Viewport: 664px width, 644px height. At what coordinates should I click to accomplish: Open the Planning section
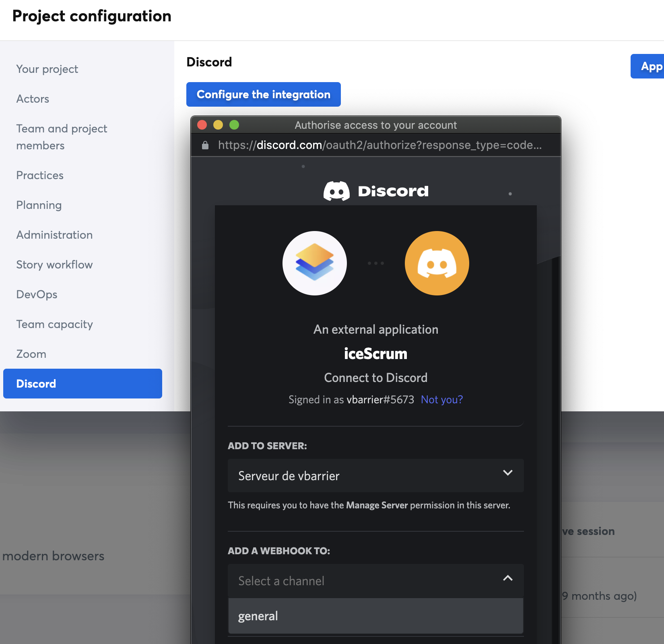(39, 205)
